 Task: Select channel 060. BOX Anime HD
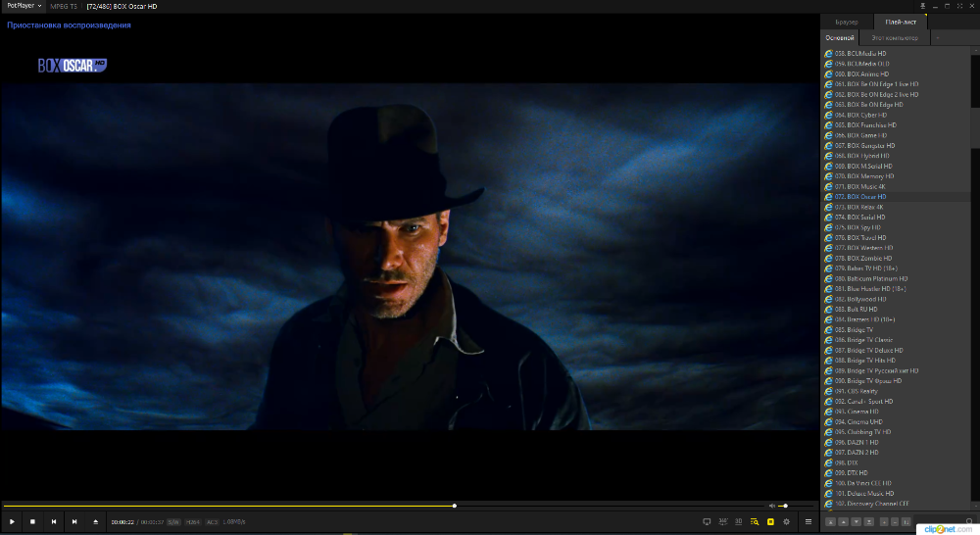pos(897,73)
